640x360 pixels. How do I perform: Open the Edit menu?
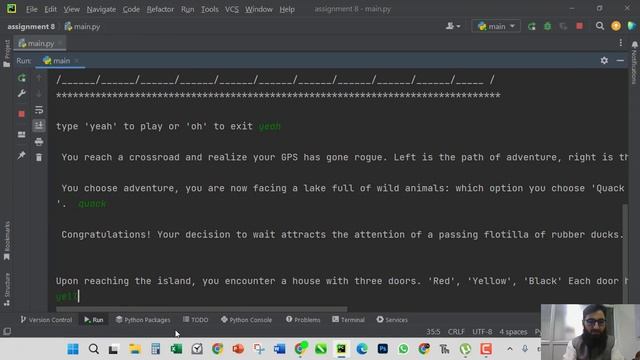[x=50, y=9]
